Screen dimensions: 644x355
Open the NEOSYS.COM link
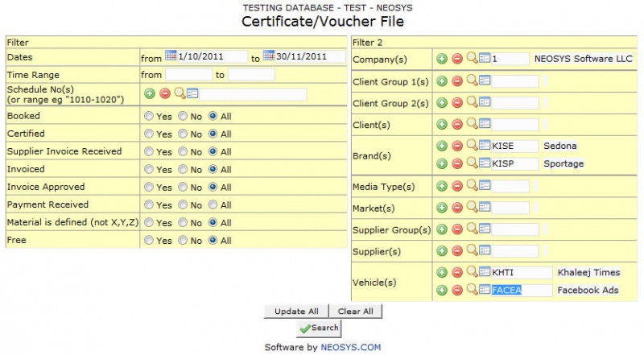351,347
